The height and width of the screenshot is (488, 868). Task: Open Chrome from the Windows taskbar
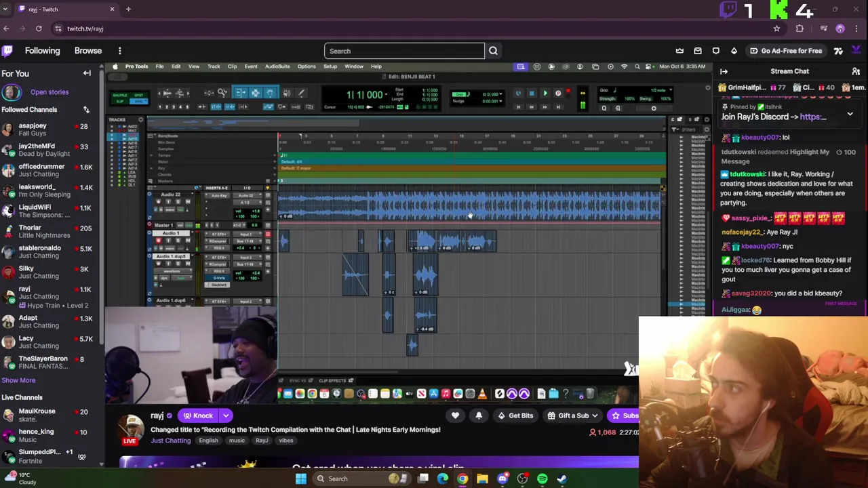[x=462, y=479]
